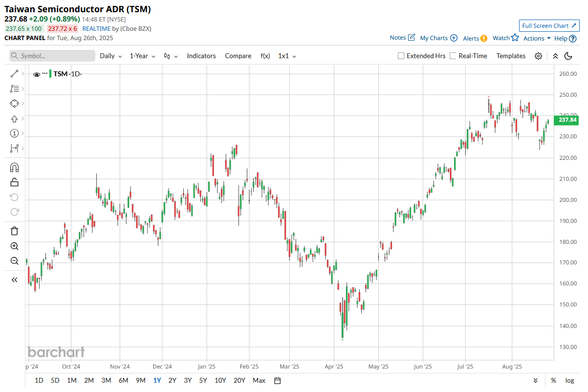Viewport: 588px width, 392px height.
Task: Open chart settings gear
Action: 538,56
